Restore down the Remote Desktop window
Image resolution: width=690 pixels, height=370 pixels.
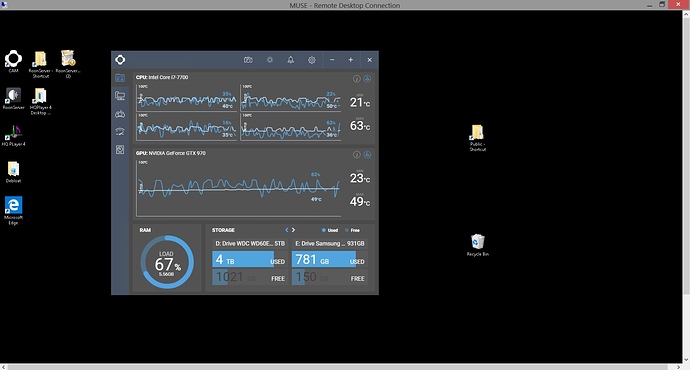tap(662, 4)
